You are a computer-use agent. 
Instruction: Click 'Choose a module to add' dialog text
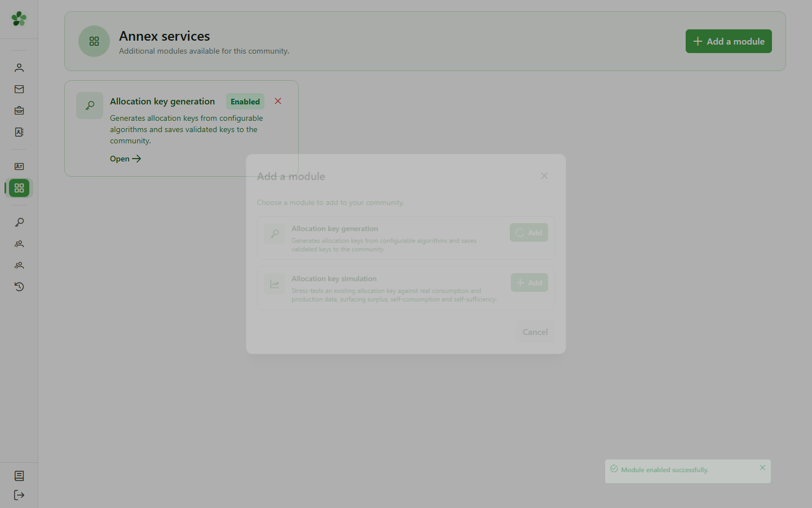tap(330, 203)
